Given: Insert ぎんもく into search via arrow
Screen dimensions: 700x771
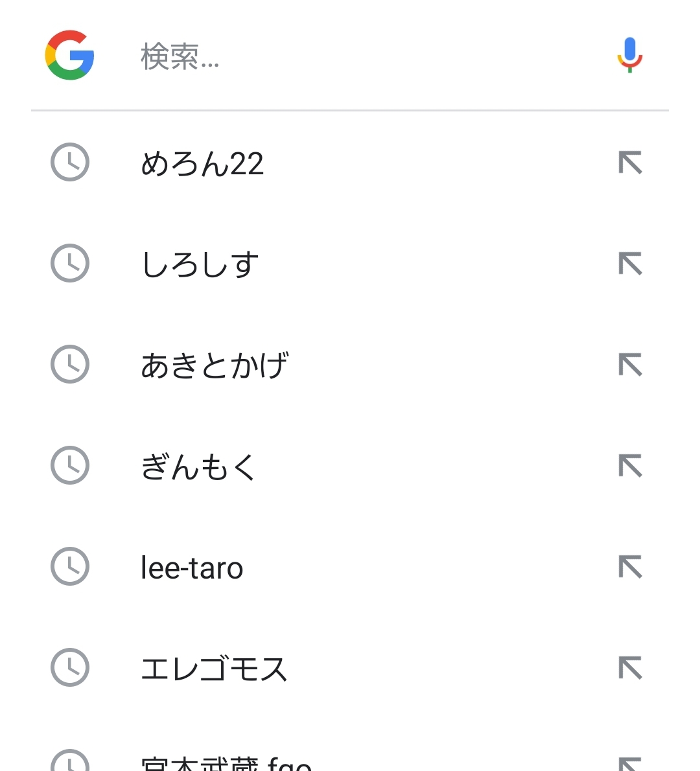Looking at the screenshot, I should point(630,466).
